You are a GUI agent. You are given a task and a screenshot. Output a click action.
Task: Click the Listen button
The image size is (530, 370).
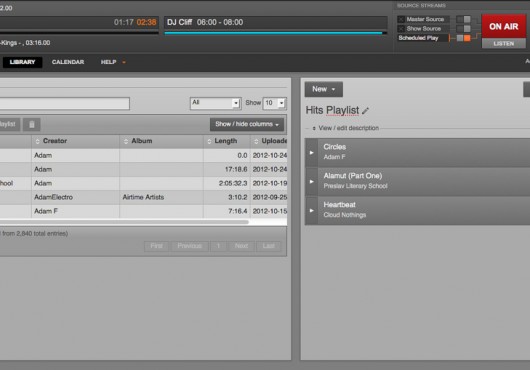tap(504, 44)
